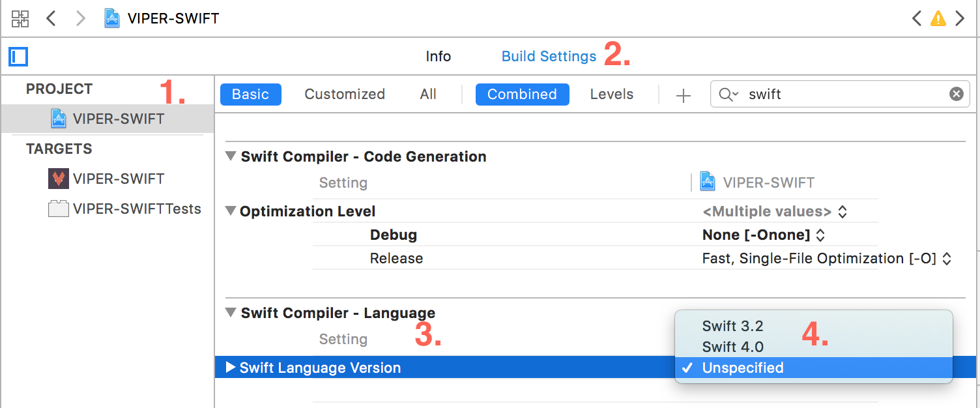
Task: Switch to the Basic filter
Action: 250,95
